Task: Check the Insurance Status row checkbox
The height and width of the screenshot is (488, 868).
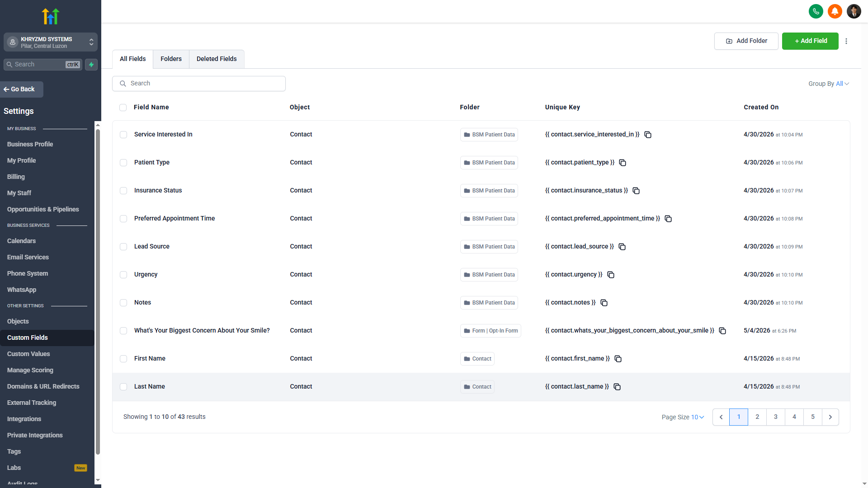Action: click(123, 191)
